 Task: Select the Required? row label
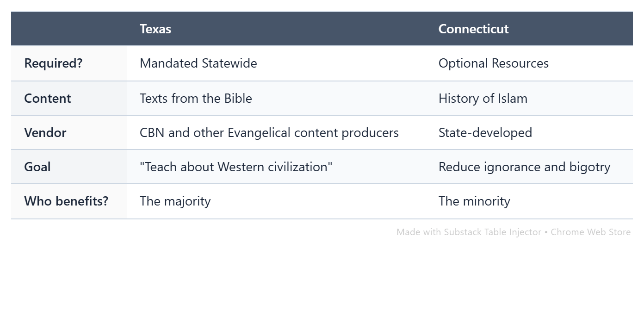pyautogui.click(x=53, y=63)
